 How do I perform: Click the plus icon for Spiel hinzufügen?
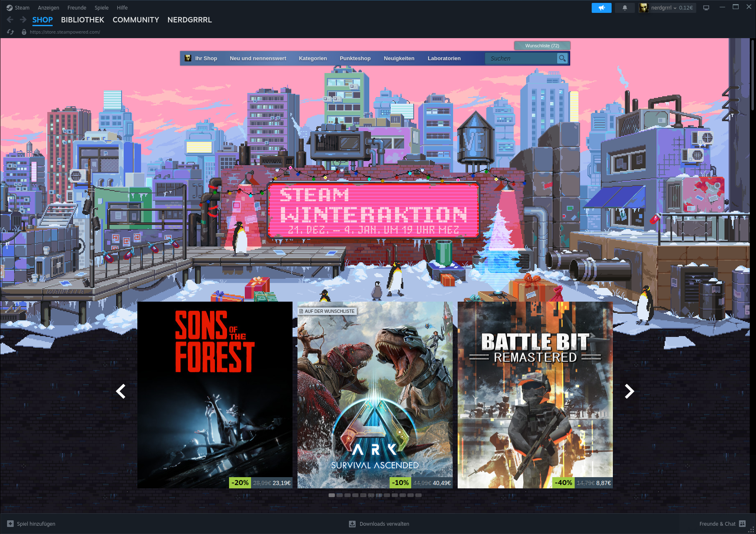(10, 524)
